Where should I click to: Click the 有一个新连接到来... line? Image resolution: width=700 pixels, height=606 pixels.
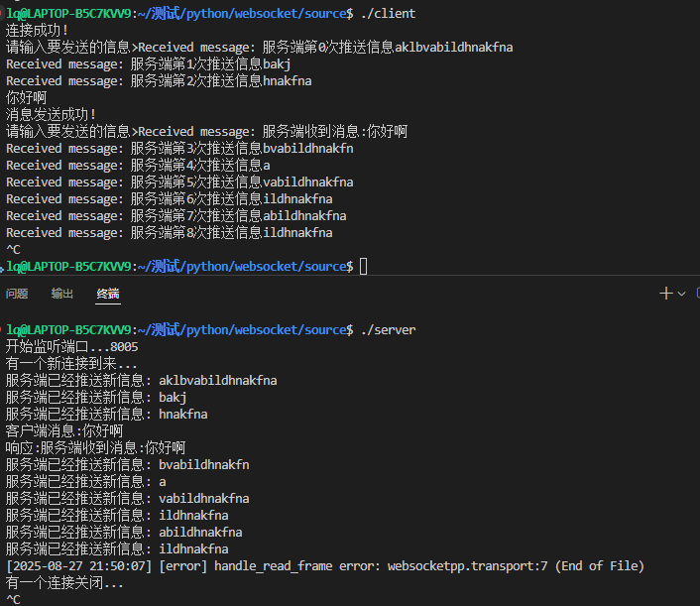pyautogui.click(x=71, y=364)
